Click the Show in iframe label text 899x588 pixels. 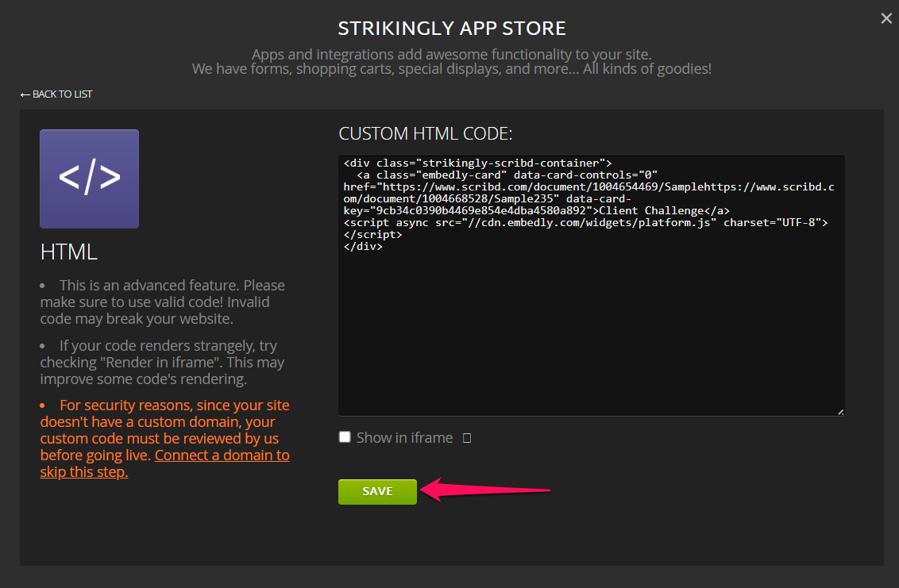coord(404,438)
